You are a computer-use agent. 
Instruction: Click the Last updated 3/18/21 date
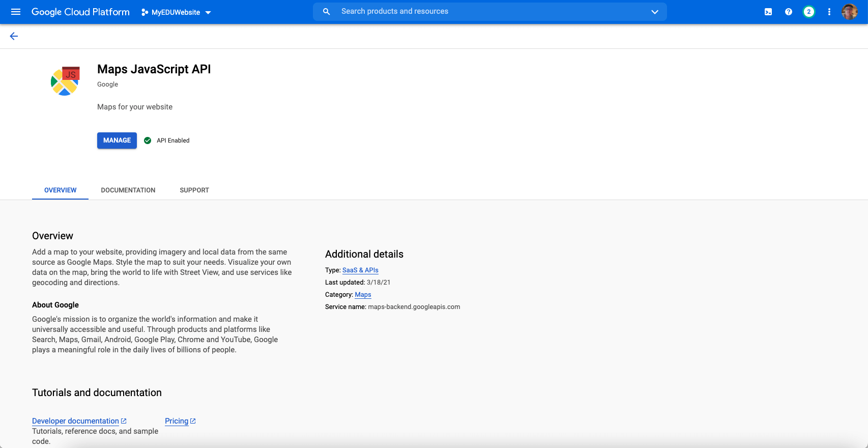379,283
